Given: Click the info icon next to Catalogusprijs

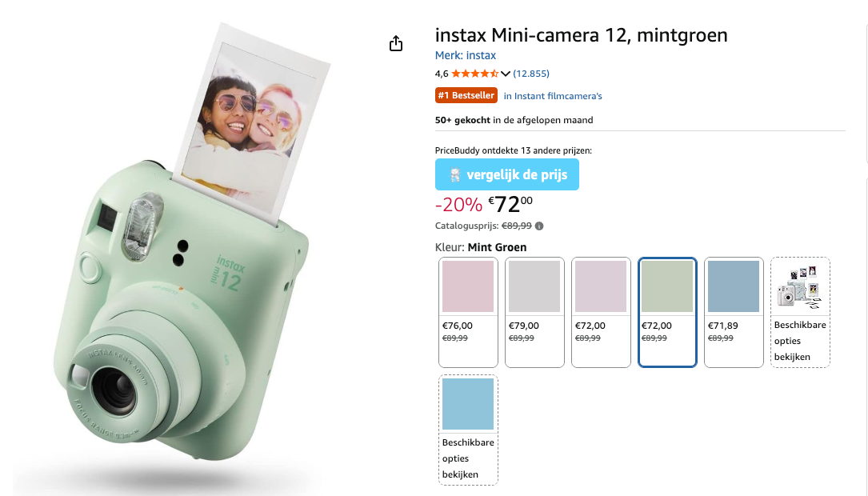Looking at the screenshot, I should pyautogui.click(x=540, y=226).
